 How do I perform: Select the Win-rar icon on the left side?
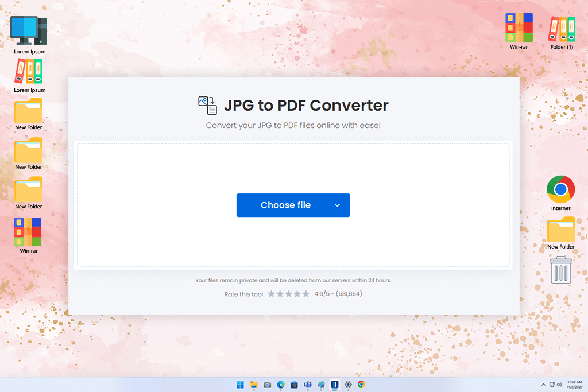pos(29,235)
